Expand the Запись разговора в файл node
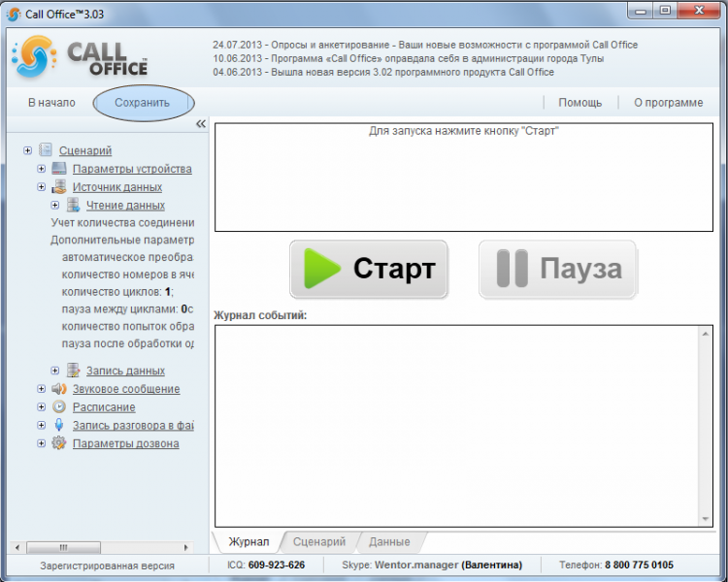Image resolution: width=728 pixels, height=582 pixels. [x=42, y=425]
